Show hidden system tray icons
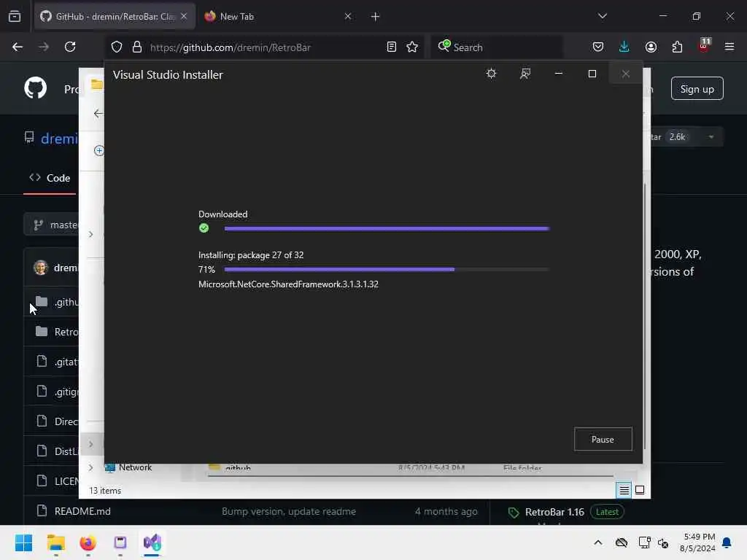Screen dimensions: 747x560 598,542
